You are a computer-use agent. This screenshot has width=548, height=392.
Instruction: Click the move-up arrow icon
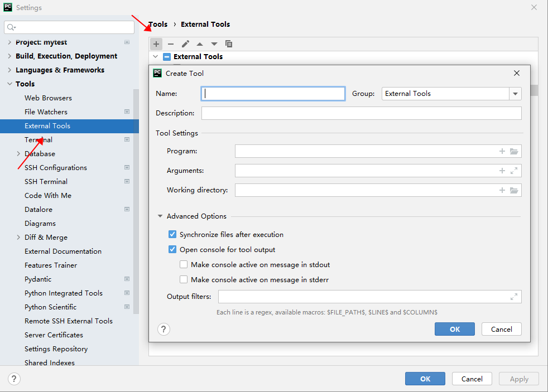tap(200, 43)
